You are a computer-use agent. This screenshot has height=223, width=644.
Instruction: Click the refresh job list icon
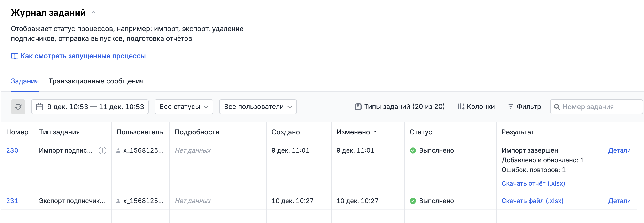(x=18, y=107)
